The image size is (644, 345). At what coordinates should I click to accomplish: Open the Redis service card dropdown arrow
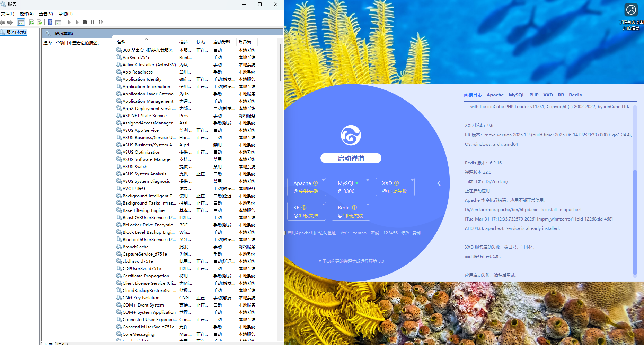point(368,204)
